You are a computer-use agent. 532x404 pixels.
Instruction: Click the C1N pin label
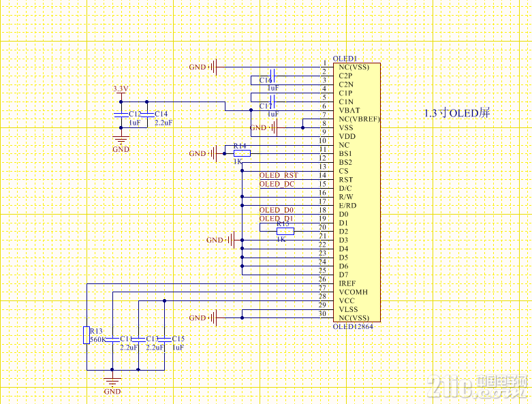[x=346, y=102]
